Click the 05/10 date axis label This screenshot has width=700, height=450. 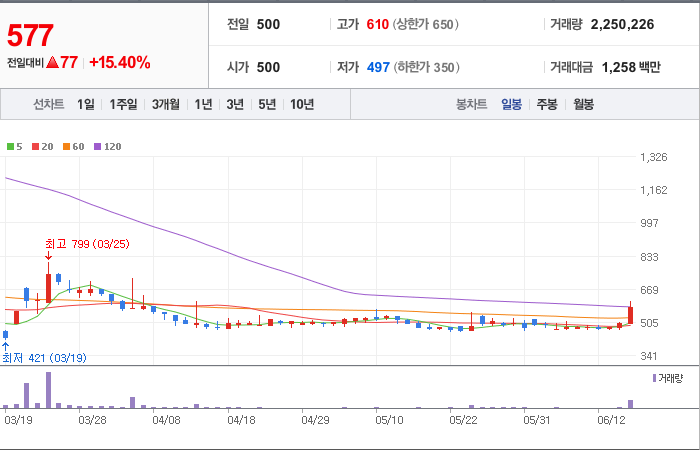click(x=389, y=421)
